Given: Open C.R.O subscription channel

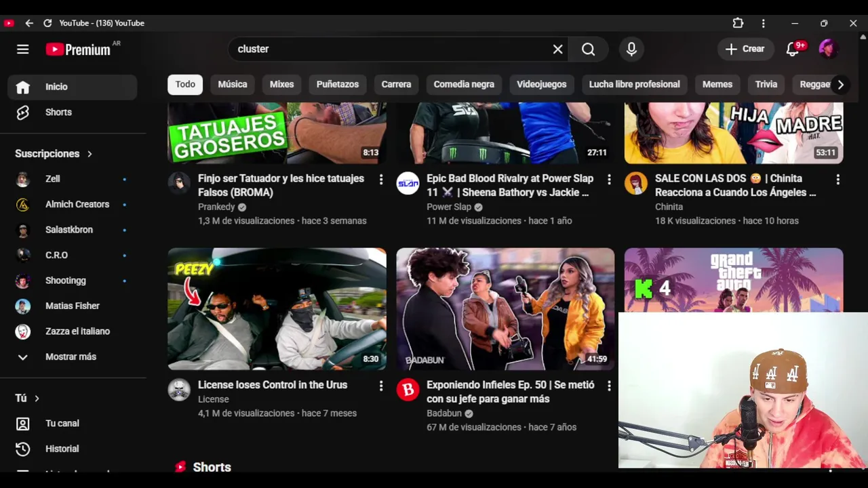Looking at the screenshot, I should [x=73, y=255].
